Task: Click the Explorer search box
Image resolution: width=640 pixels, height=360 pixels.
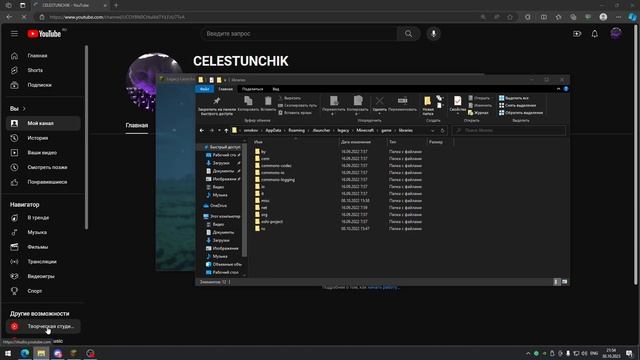Action: (509, 131)
